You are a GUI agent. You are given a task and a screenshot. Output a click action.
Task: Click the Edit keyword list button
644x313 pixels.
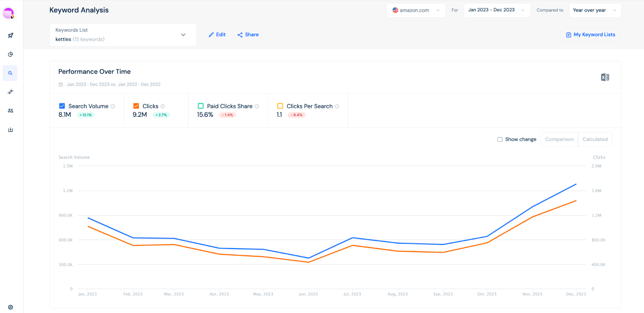pyautogui.click(x=217, y=35)
